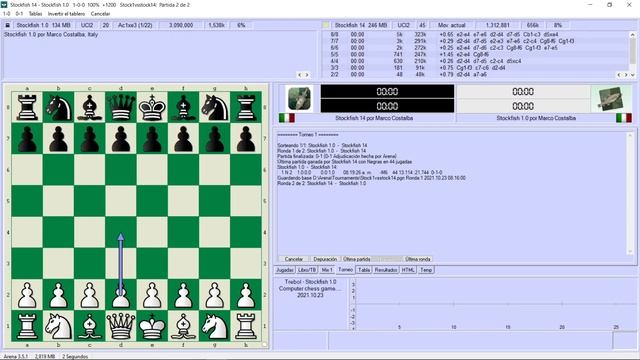Select the white pawn on a2
640x360 pixels.
[27, 295]
